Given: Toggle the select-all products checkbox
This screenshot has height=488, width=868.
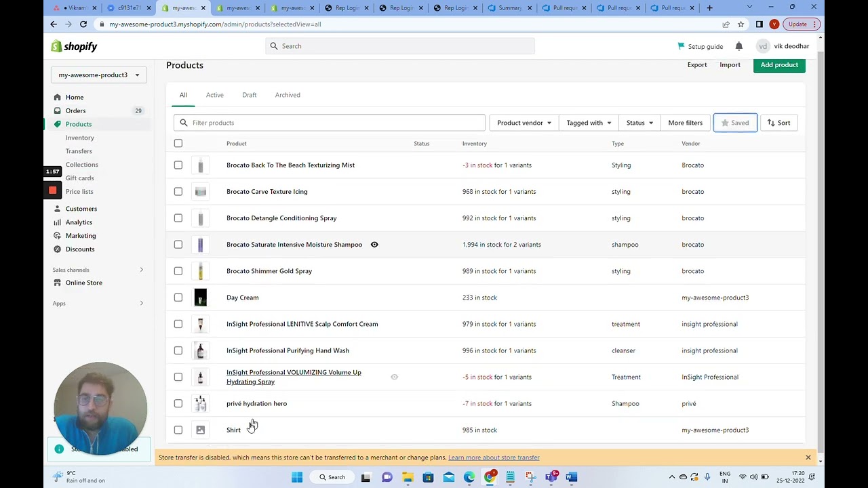Looking at the screenshot, I should (x=178, y=143).
